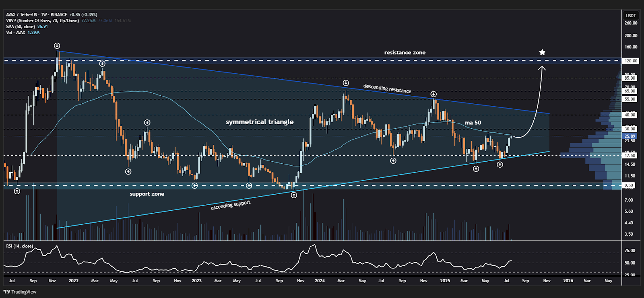This screenshot has width=644, height=298.
Task: Select the 120.00 price level label
Action: [x=630, y=61]
